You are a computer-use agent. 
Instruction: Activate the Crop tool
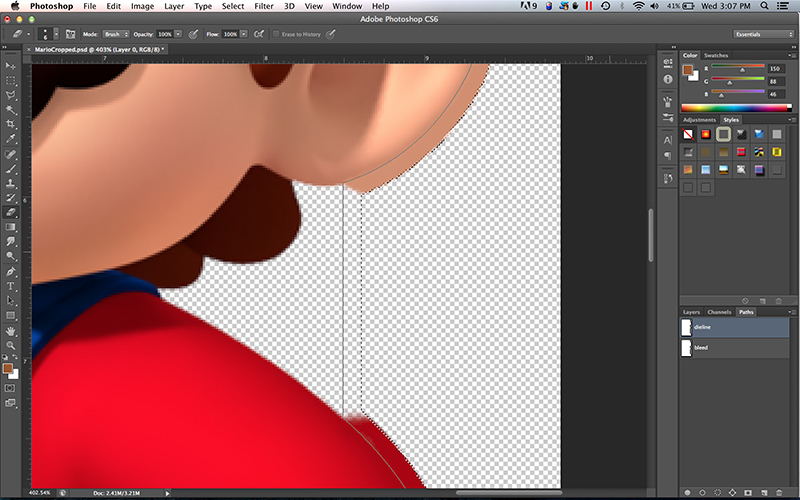pos(10,124)
